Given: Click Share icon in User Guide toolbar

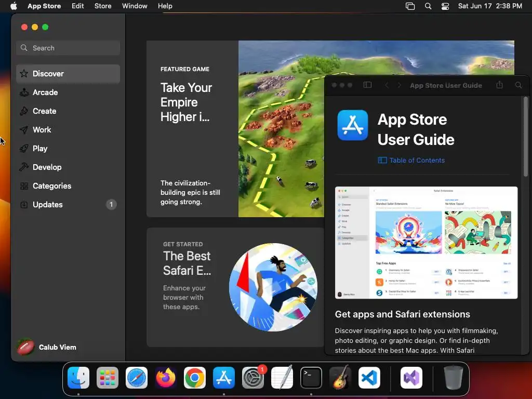Looking at the screenshot, I should coord(499,85).
